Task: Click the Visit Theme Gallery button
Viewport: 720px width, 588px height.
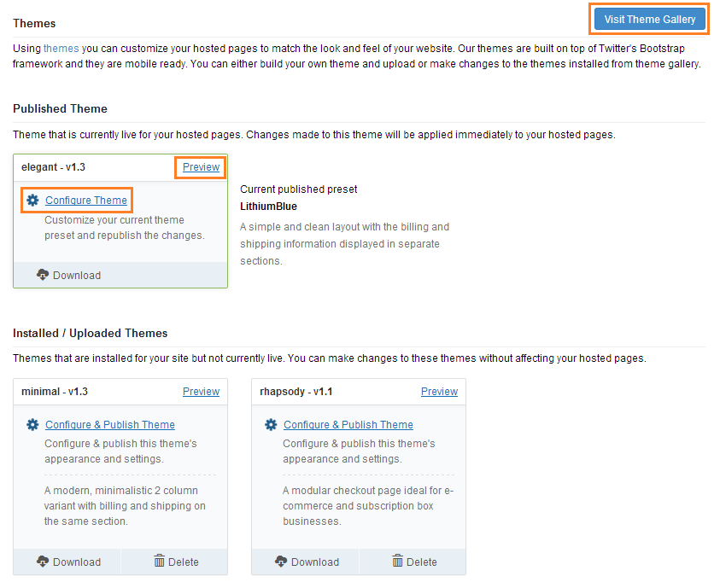Action: tap(650, 20)
